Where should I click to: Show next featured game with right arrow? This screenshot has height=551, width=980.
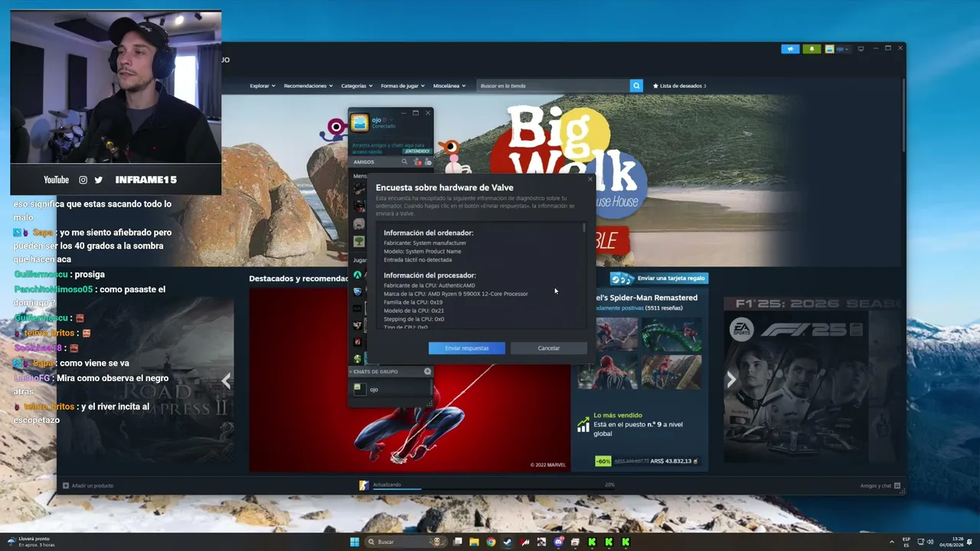pos(731,380)
